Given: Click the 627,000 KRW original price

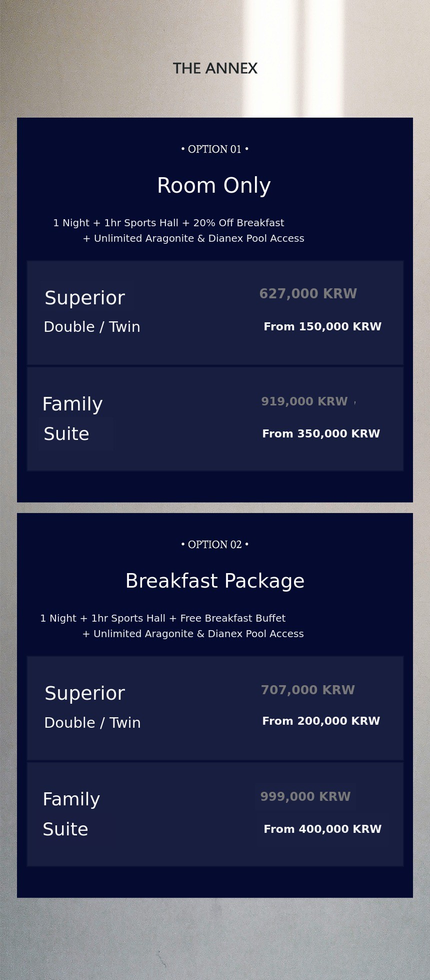Looking at the screenshot, I should pyautogui.click(x=308, y=294).
